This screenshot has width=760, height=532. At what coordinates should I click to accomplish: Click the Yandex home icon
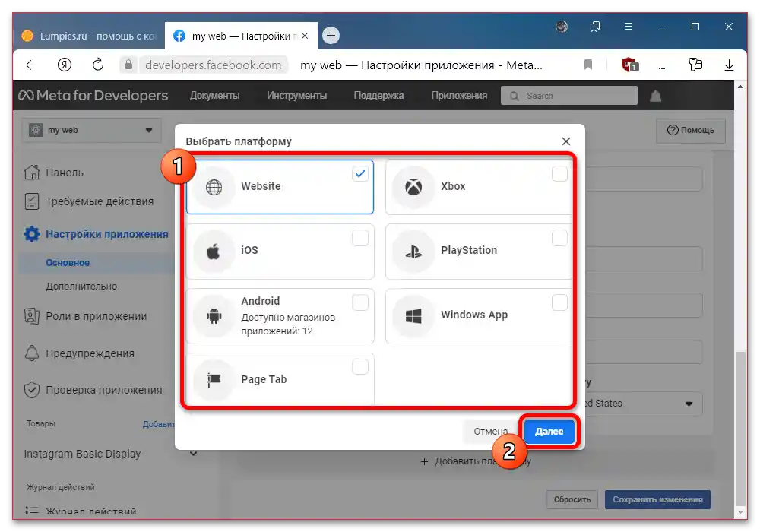click(64, 65)
